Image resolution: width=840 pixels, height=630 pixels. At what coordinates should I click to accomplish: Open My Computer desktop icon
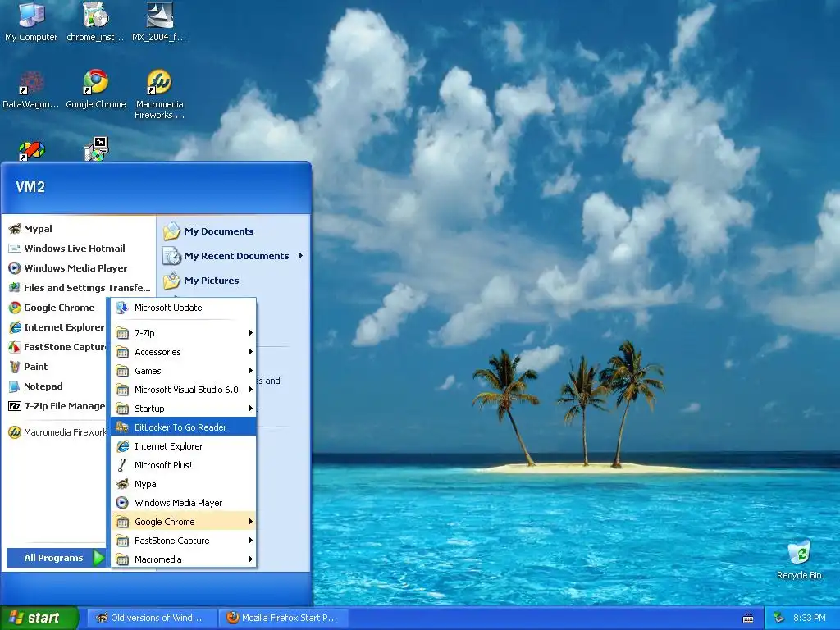(x=31, y=21)
